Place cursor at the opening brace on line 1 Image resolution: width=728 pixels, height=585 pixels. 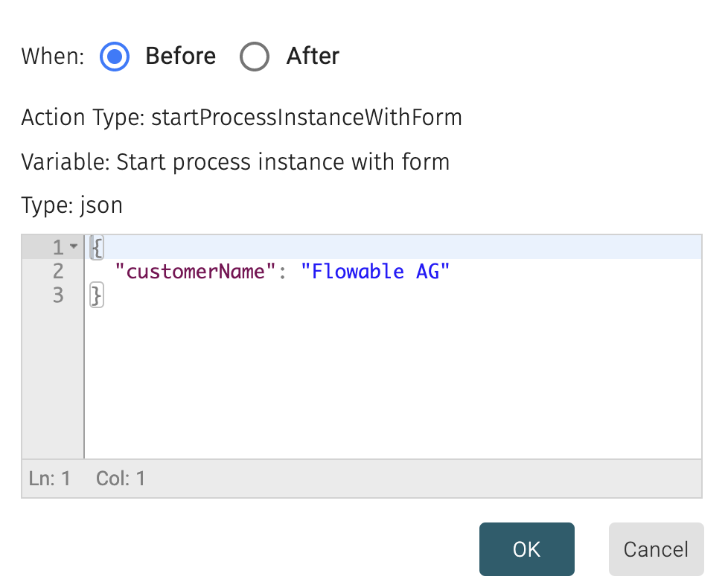pos(96,246)
